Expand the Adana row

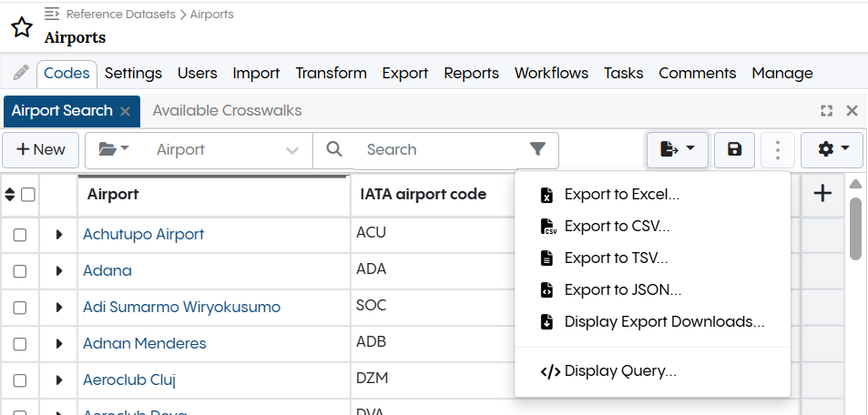click(x=59, y=271)
